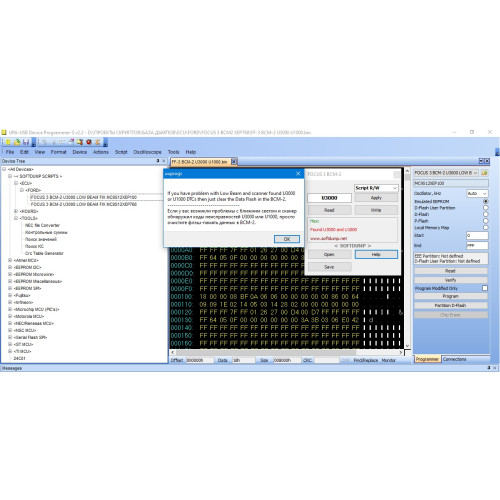Click the save floppy disk toolbar icon

tap(26, 142)
